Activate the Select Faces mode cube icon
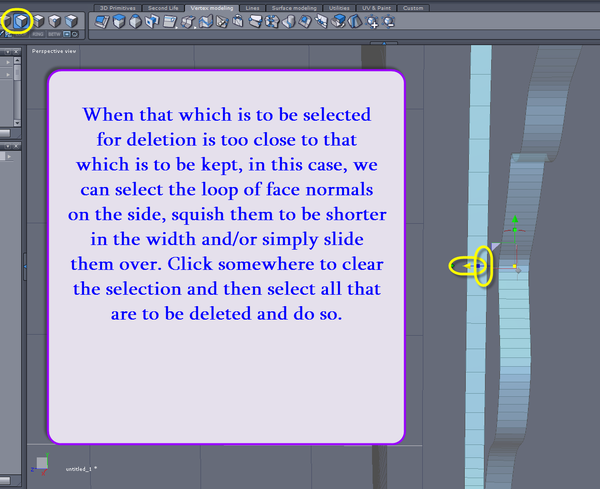600x489 pixels. (21, 21)
